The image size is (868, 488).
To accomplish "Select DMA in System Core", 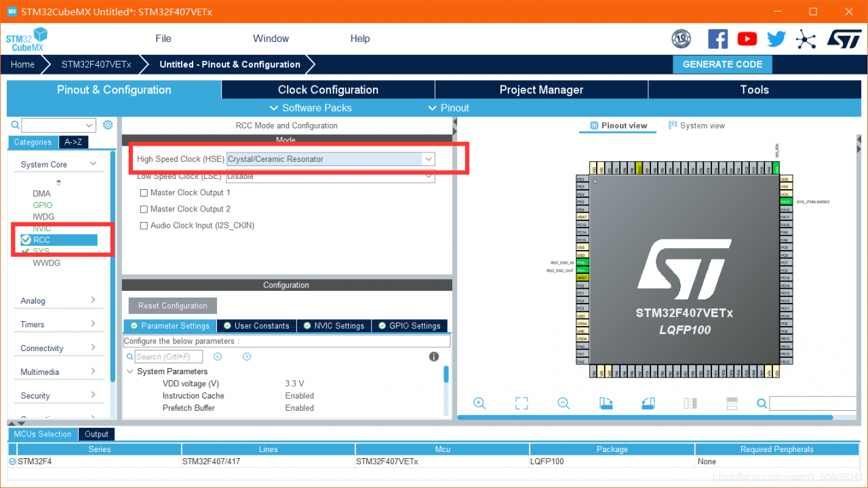I will point(41,194).
